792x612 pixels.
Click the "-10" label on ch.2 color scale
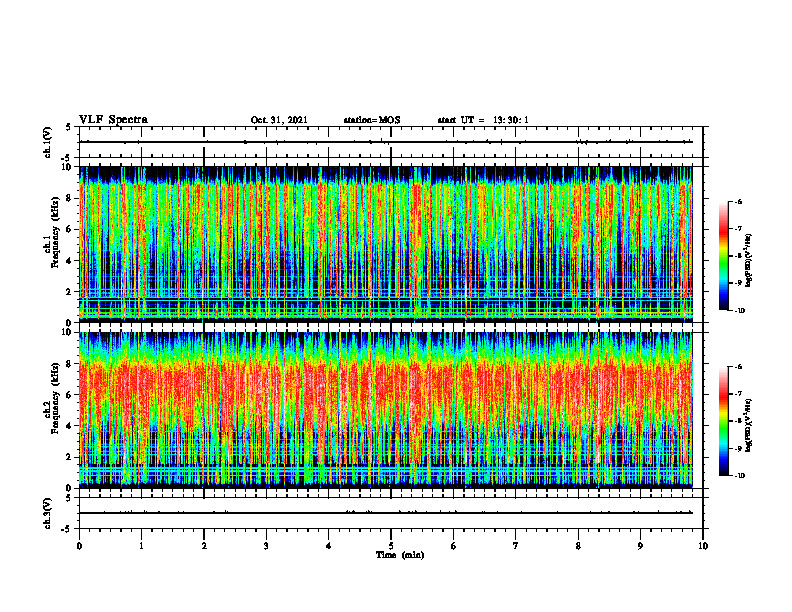740,476
